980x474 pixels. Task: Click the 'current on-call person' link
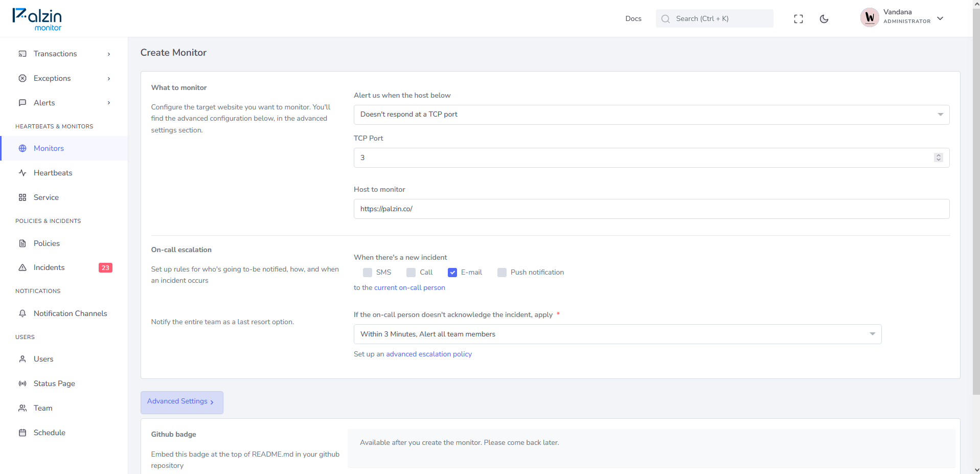[409, 287]
